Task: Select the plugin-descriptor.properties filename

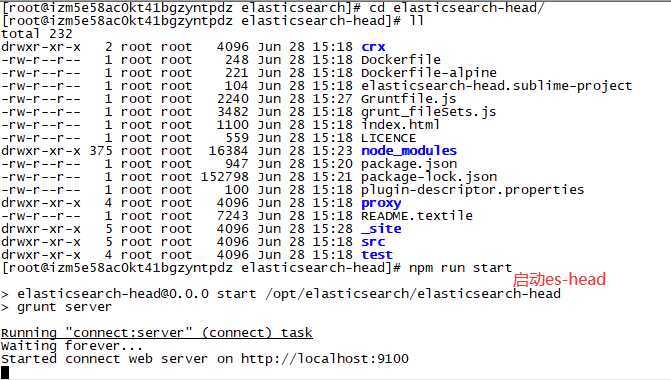Action: click(472, 190)
